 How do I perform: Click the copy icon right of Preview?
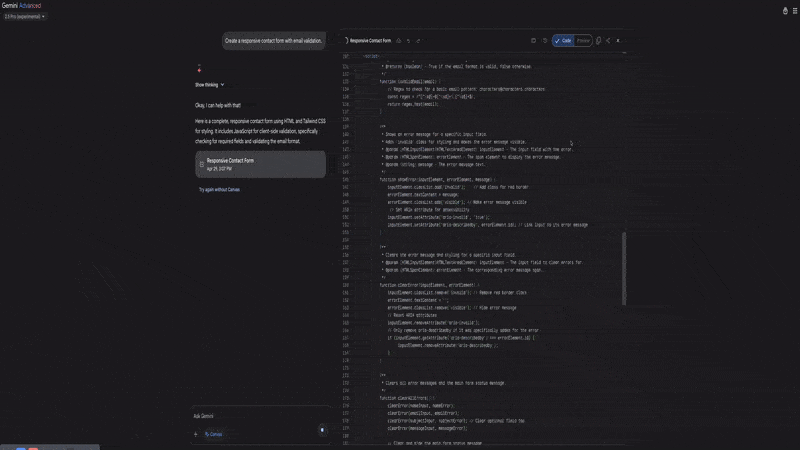tap(598, 40)
